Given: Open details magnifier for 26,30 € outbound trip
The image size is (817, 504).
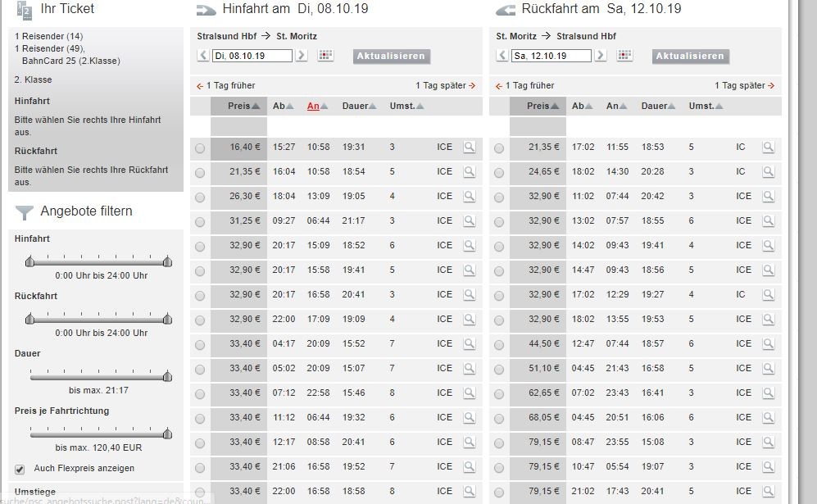Looking at the screenshot, I should click(469, 197).
